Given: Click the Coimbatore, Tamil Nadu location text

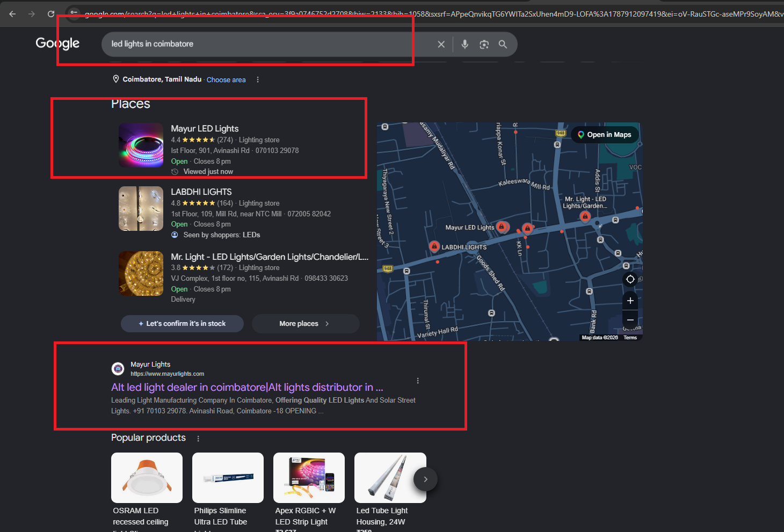Looking at the screenshot, I should pyautogui.click(x=162, y=79).
